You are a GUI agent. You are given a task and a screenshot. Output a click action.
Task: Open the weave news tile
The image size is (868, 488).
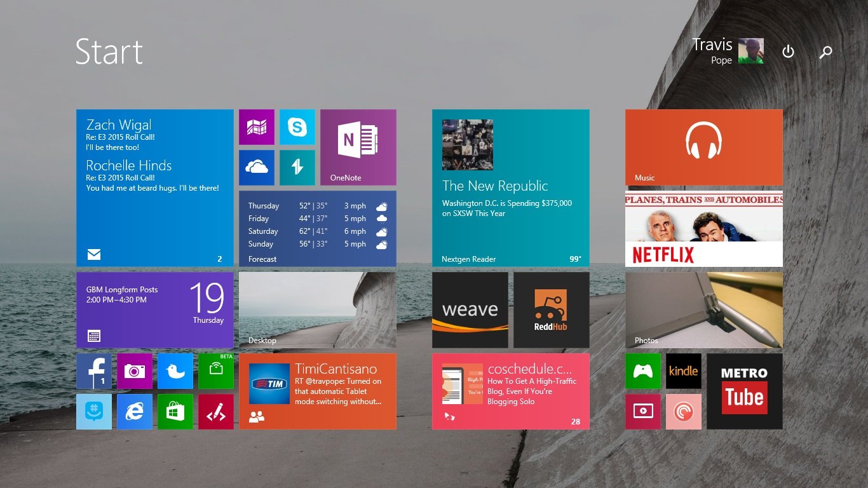point(470,310)
